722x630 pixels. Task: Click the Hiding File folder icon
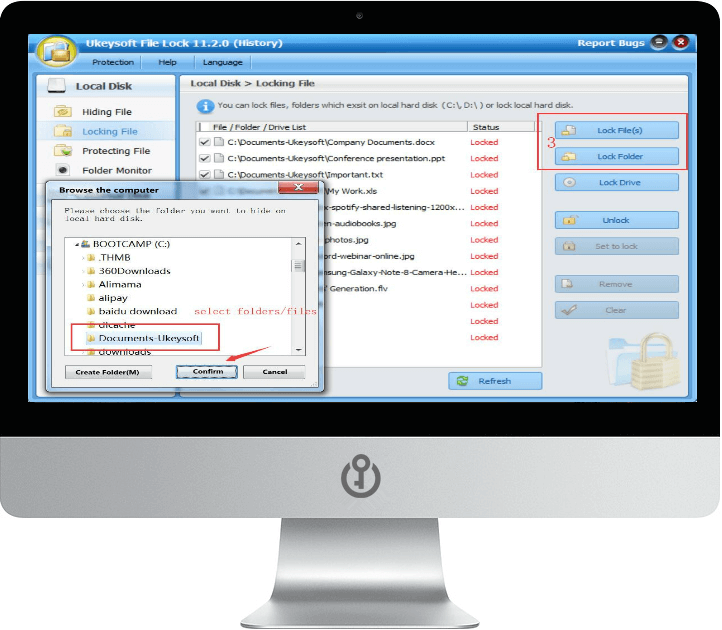click(x=63, y=111)
